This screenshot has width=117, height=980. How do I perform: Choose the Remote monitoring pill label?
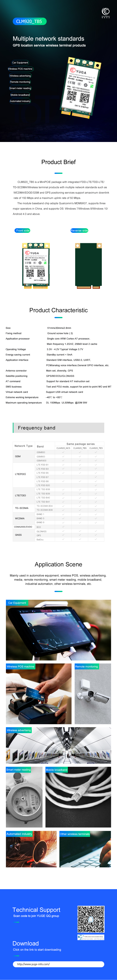click(20, 82)
